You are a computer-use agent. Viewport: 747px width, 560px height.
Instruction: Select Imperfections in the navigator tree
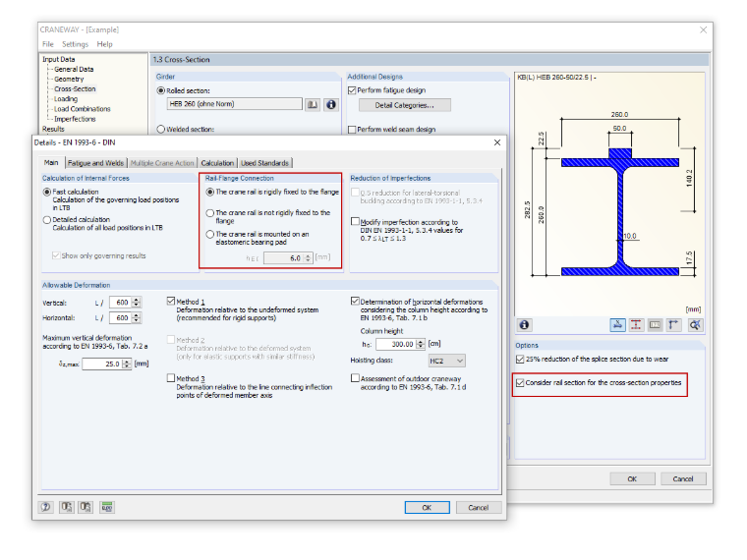click(75, 119)
